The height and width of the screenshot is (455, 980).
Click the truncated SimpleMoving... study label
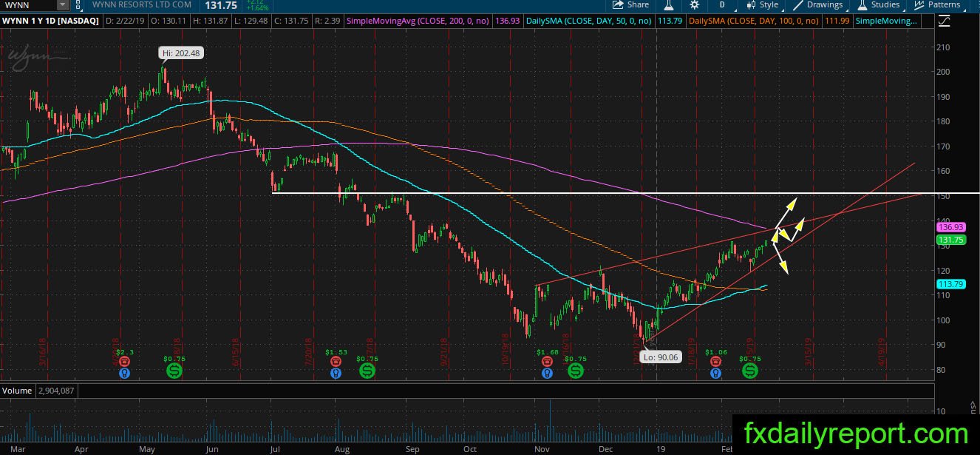tap(887, 21)
